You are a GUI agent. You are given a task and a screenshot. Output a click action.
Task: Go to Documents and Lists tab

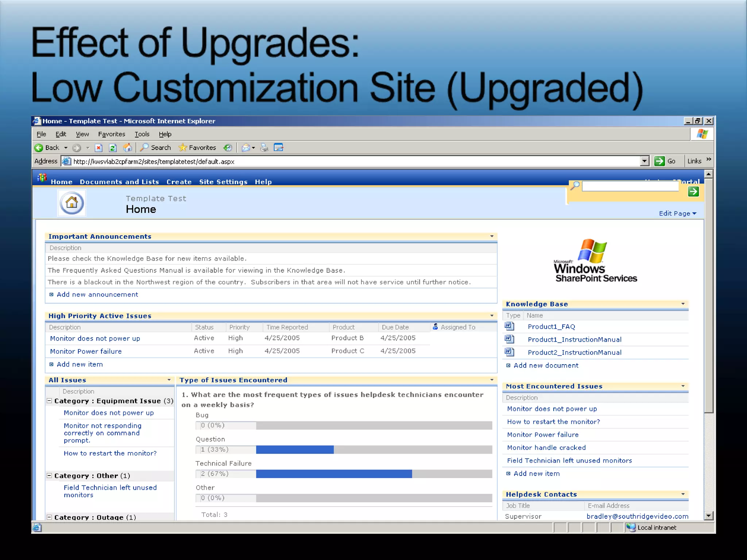click(119, 182)
